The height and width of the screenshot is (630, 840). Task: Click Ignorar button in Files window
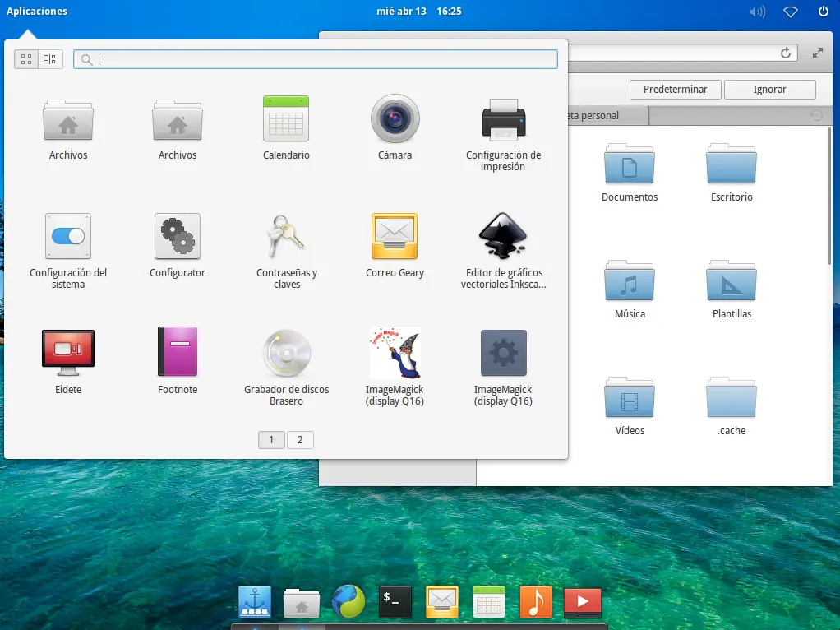click(770, 90)
